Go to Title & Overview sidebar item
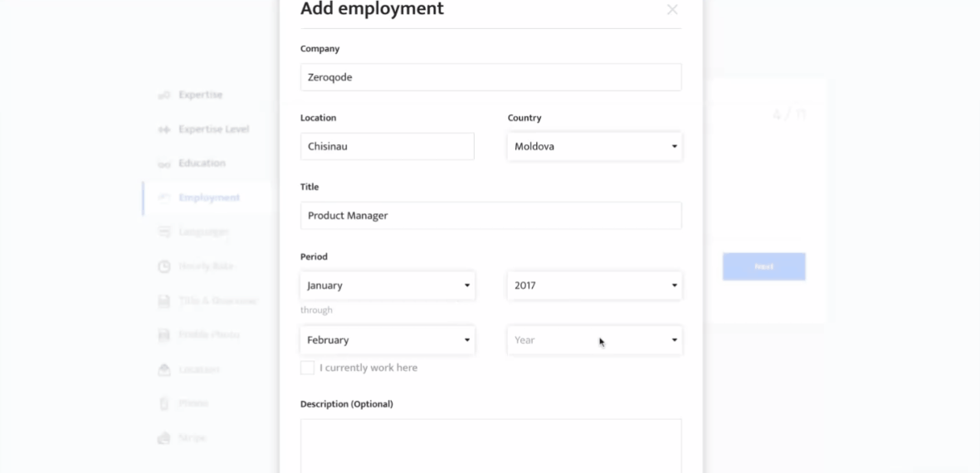Image resolution: width=980 pixels, height=473 pixels. pos(217,301)
